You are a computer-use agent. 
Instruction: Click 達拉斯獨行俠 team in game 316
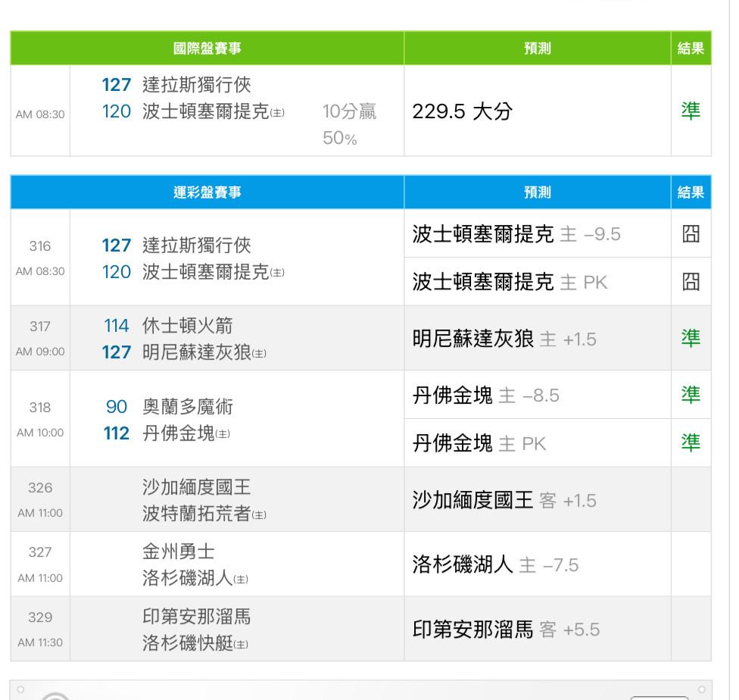[197, 245]
